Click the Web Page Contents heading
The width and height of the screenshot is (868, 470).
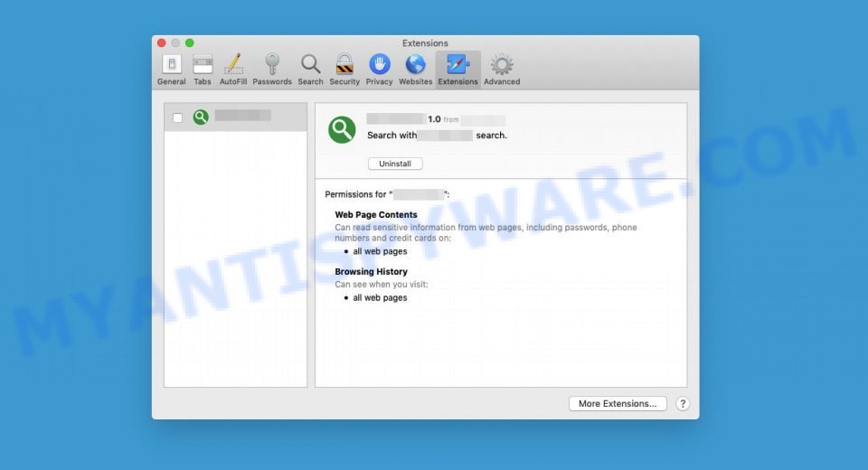coord(376,215)
